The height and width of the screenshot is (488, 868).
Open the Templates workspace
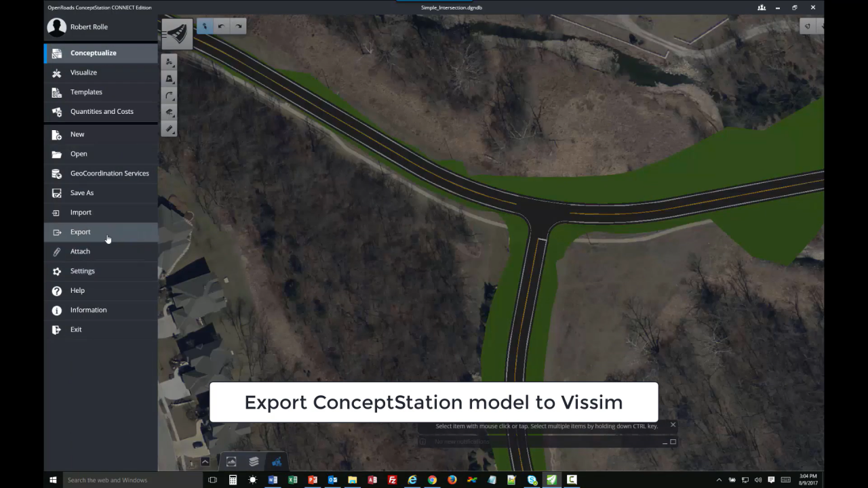point(101,92)
